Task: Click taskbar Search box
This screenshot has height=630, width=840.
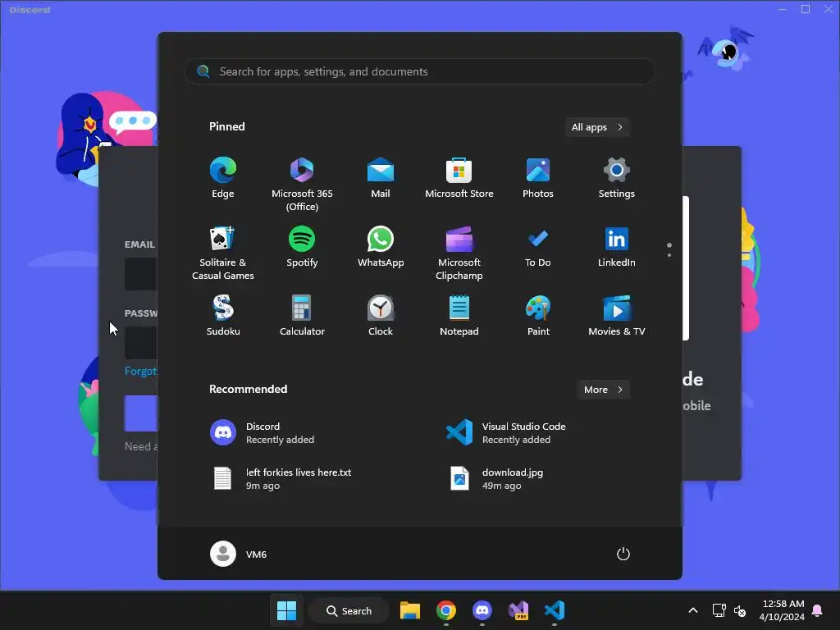Action: click(x=349, y=610)
